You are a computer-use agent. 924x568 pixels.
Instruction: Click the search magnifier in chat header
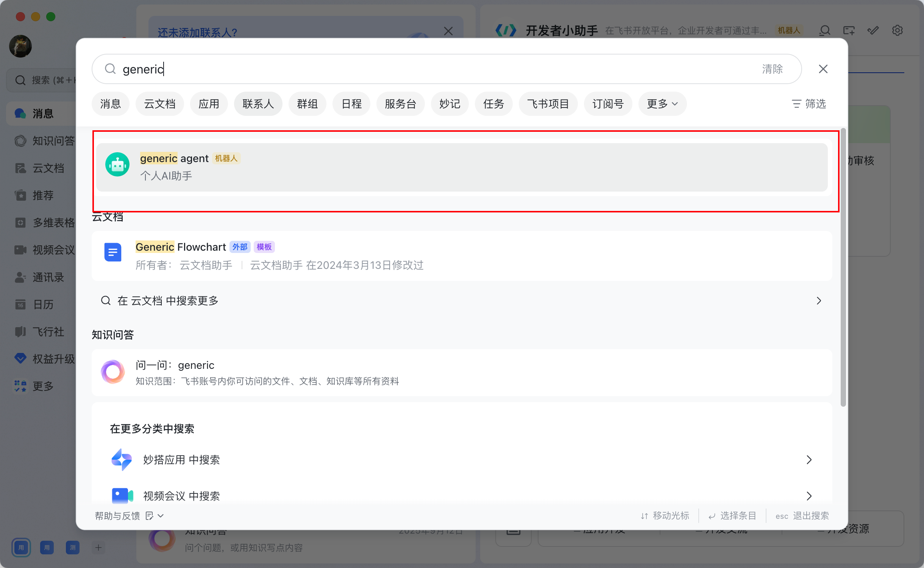pyautogui.click(x=825, y=31)
